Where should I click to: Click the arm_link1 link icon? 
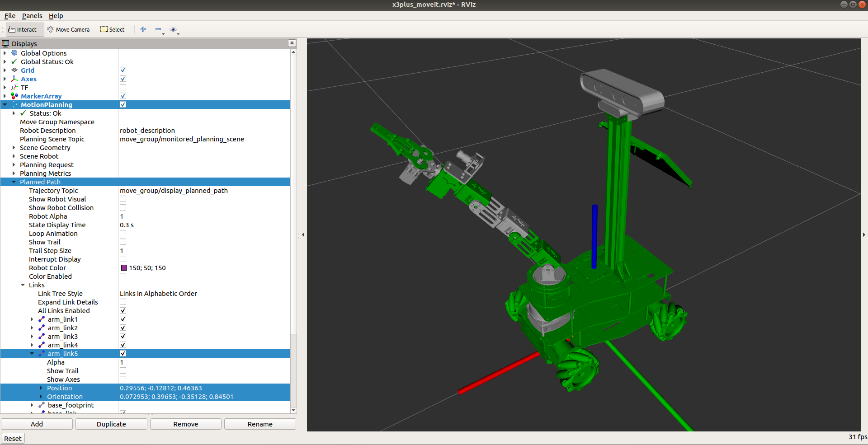(42, 319)
